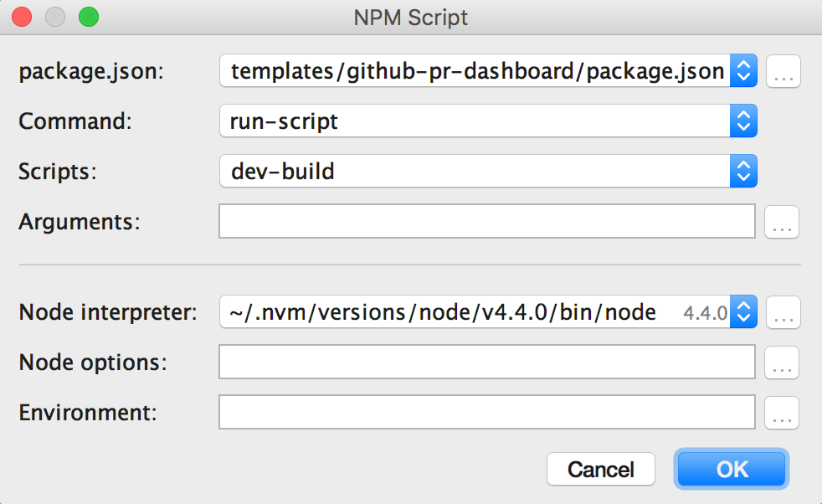Open the Command run-script dropdown

point(743,121)
